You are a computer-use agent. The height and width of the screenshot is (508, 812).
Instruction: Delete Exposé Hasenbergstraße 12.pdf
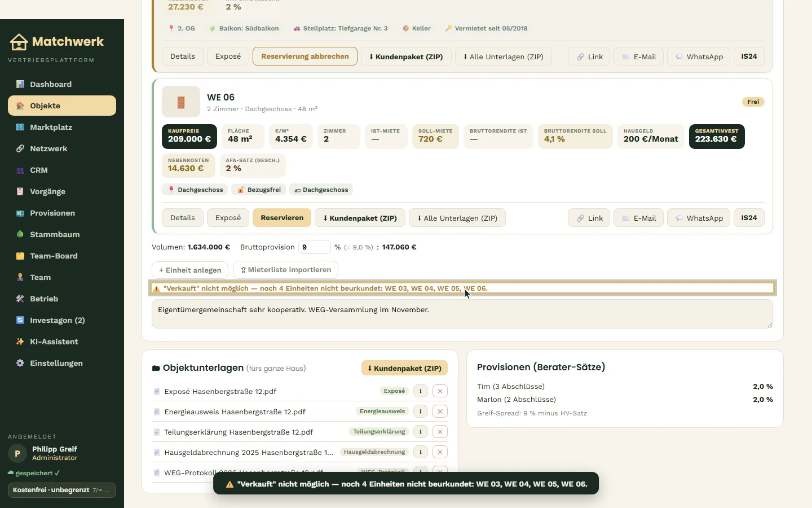point(440,391)
